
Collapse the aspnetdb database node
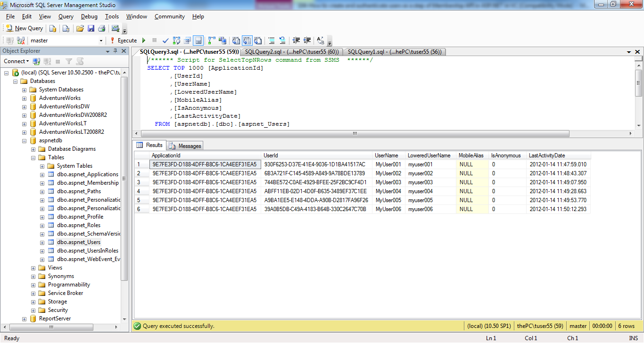point(24,140)
